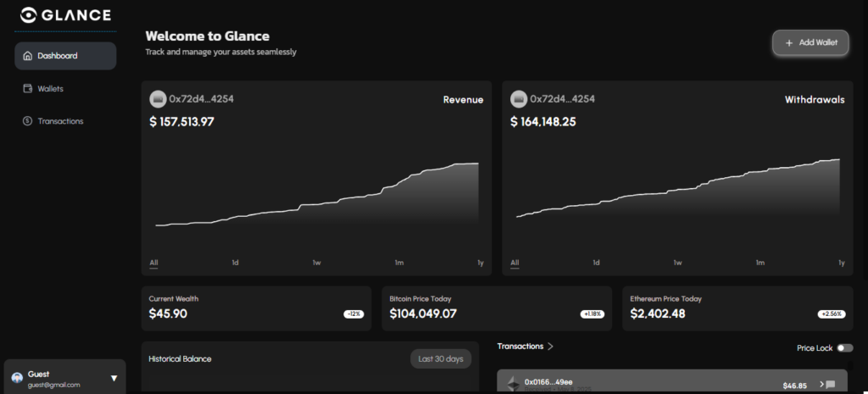This screenshot has height=394, width=868.
Task: Click the Current Wealth $45.90 card
Action: click(x=256, y=308)
